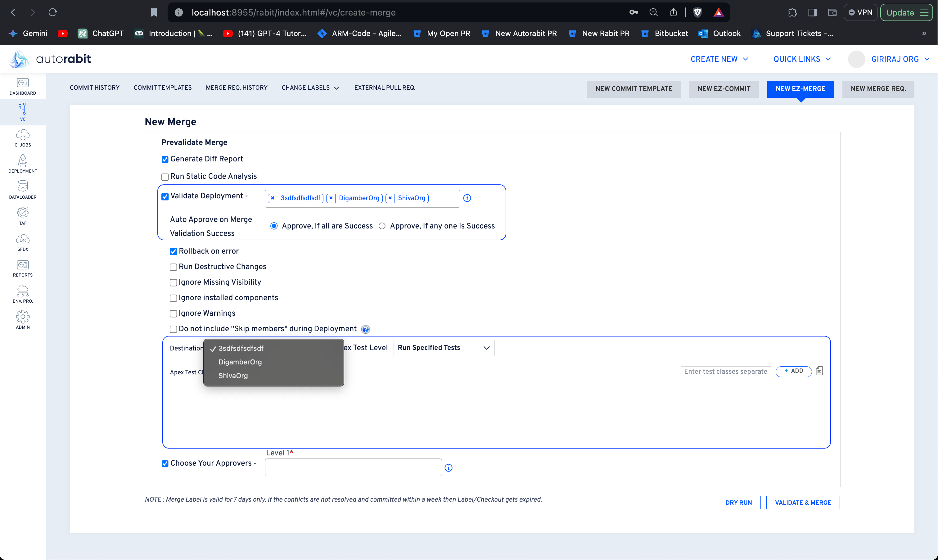Choose ShivaOrg from destination list
Image resolution: width=938 pixels, height=560 pixels.
click(x=233, y=376)
